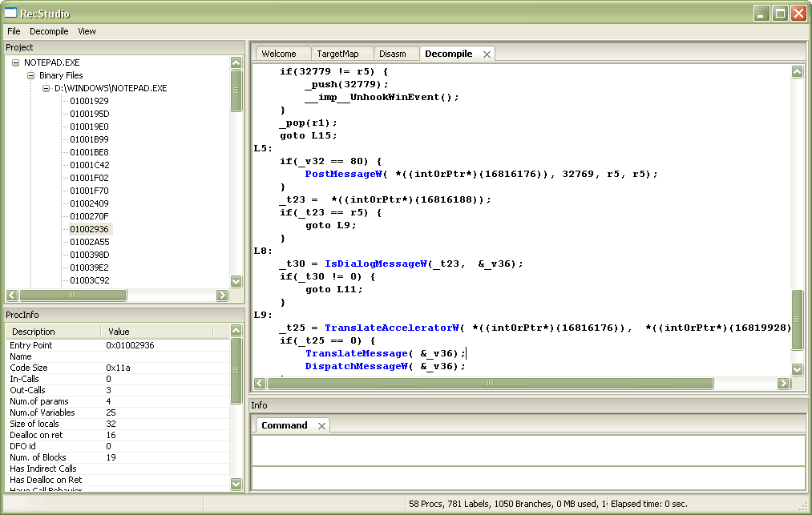This screenshot has height=515, width=812.
Task: Select procedure 01001F02 in tree
Action: pos(89,178)
